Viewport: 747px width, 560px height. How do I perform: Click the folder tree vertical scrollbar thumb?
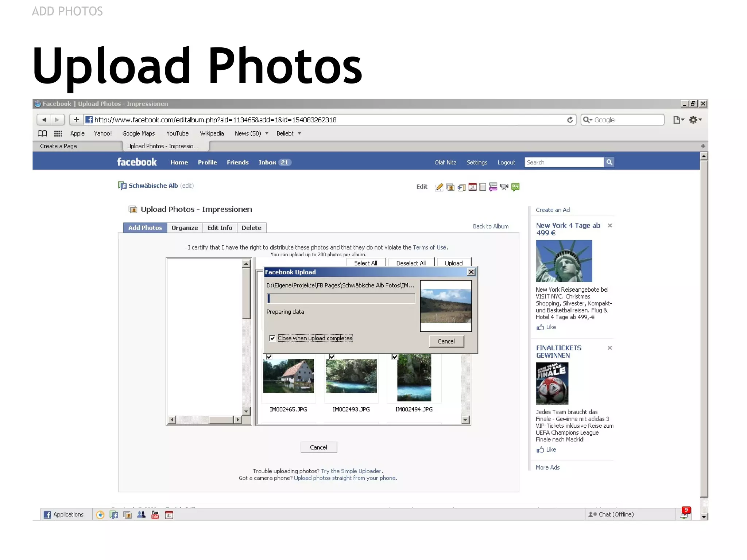(246, 293)
